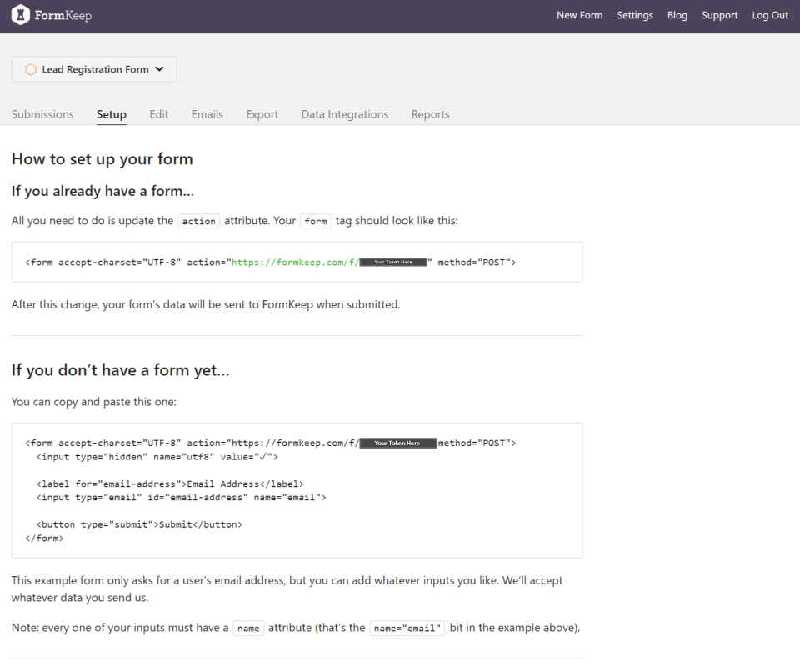Click the FormKeep castle logo icon
The image size is (800, 672).
tap(18, 16)
